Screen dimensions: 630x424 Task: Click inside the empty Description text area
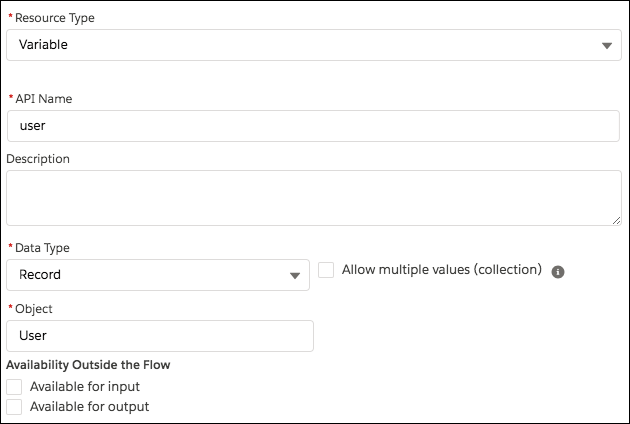tap(313, 197)
